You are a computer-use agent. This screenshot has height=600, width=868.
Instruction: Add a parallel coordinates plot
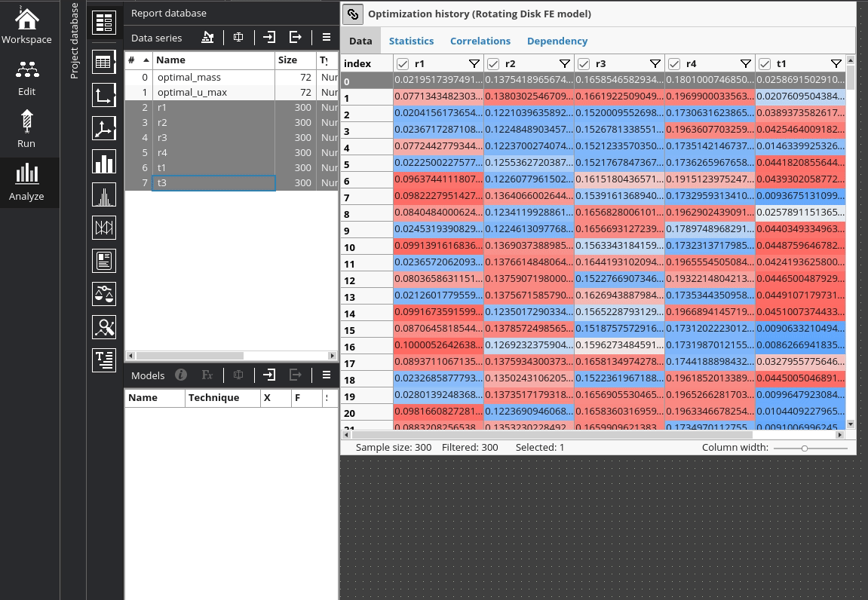(x=104, y=228)
